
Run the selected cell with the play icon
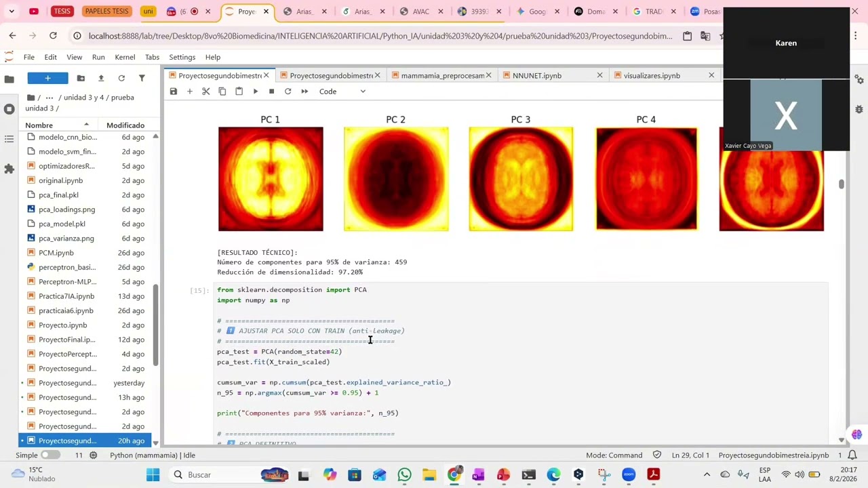256,91
